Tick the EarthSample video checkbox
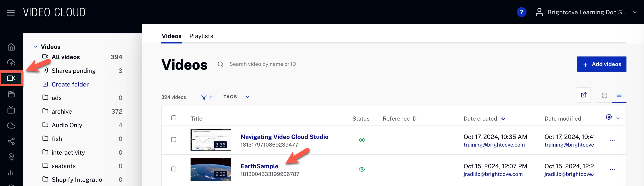This screenshot has height=186, width=644. pyautogui.click(x=173, y=169)
